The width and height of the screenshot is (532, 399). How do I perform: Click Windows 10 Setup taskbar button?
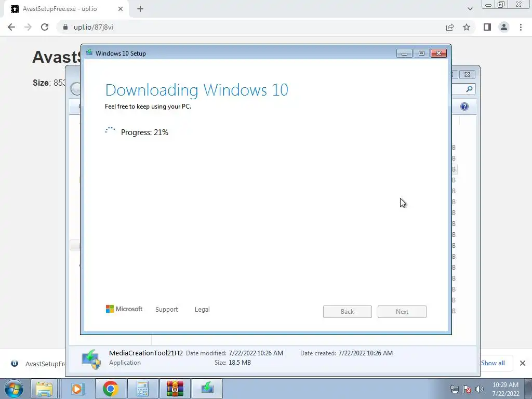[x=207, y=389]
